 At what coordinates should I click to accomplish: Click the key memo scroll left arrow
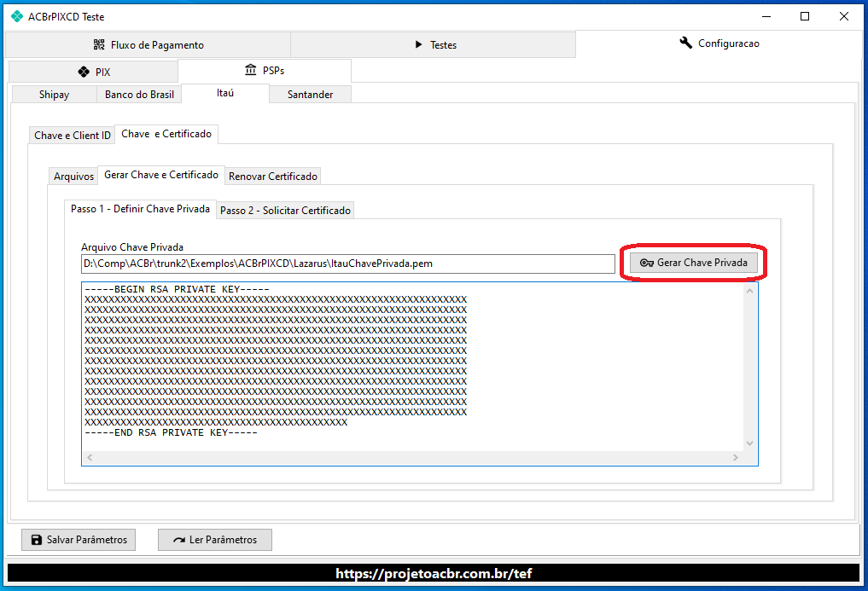click(90, 457)
